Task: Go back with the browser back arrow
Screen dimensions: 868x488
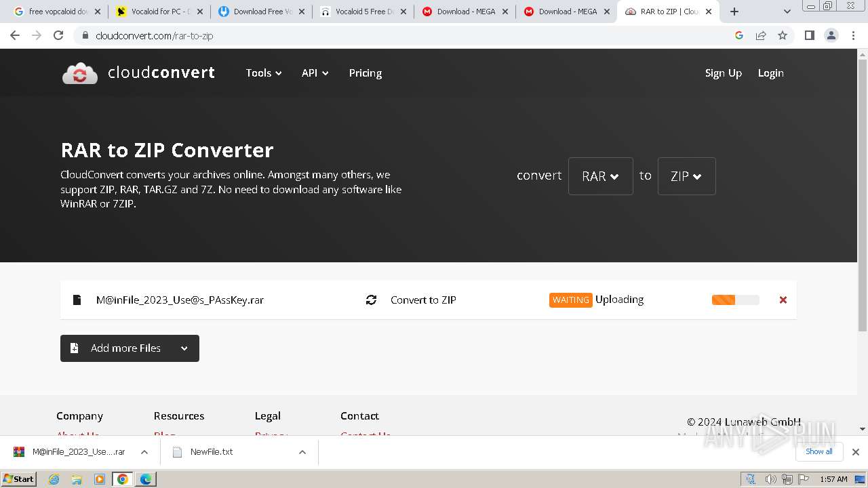Action: click(15, 36)
